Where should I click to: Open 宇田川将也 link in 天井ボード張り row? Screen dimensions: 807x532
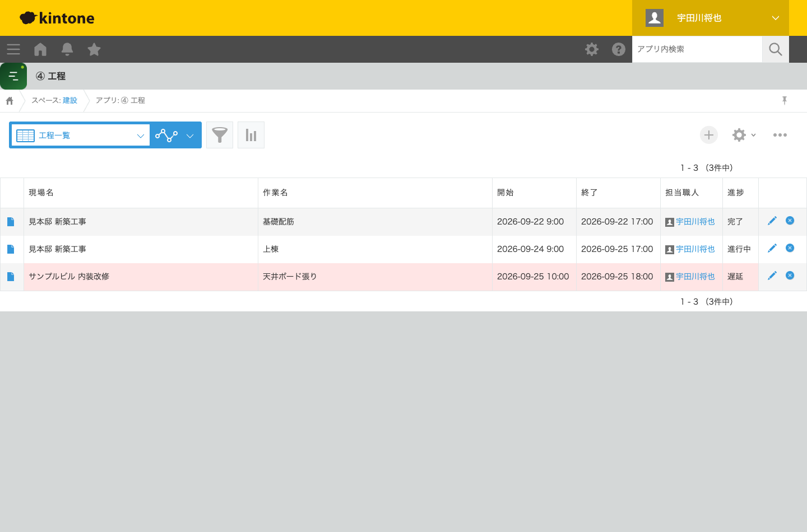(x=695, y=277)
